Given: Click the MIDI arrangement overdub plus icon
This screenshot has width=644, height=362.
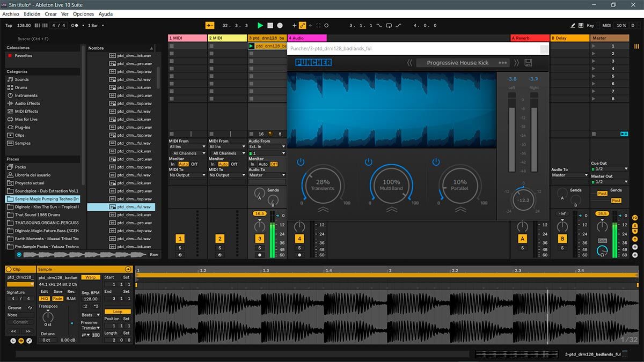Looking at the screenshot, I should [x=294, y=25].
